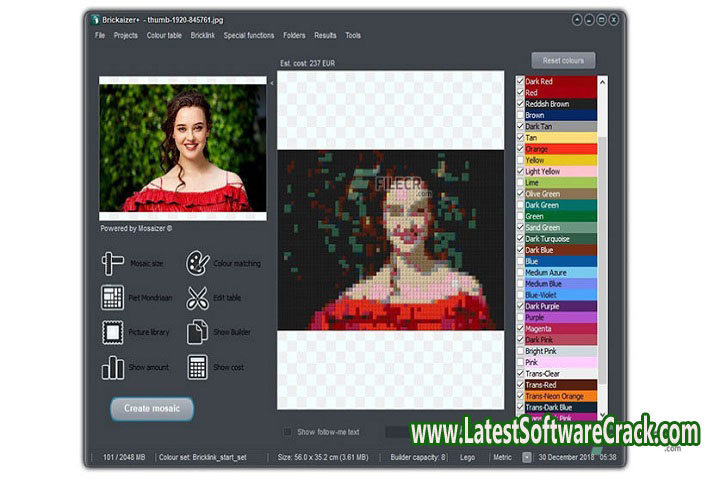This screenshot has width=720, height=480.
Task: Open the Mosaic size tool
Action: (x=112, y=263)
